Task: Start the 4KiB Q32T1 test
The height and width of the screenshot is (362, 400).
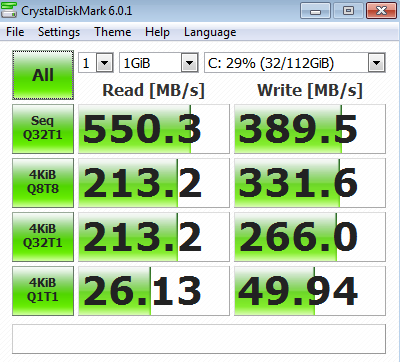Action: pyautogui.click(x=43, y=237)
